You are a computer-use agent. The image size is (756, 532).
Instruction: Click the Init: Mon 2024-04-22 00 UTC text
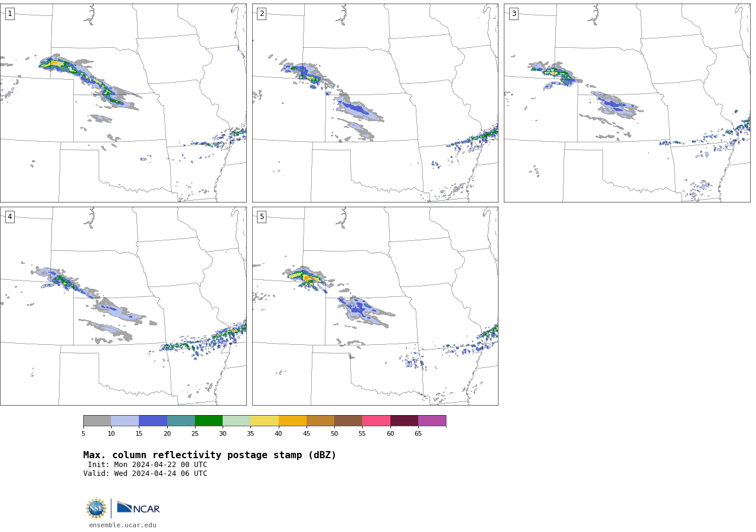tap(148, 465)
